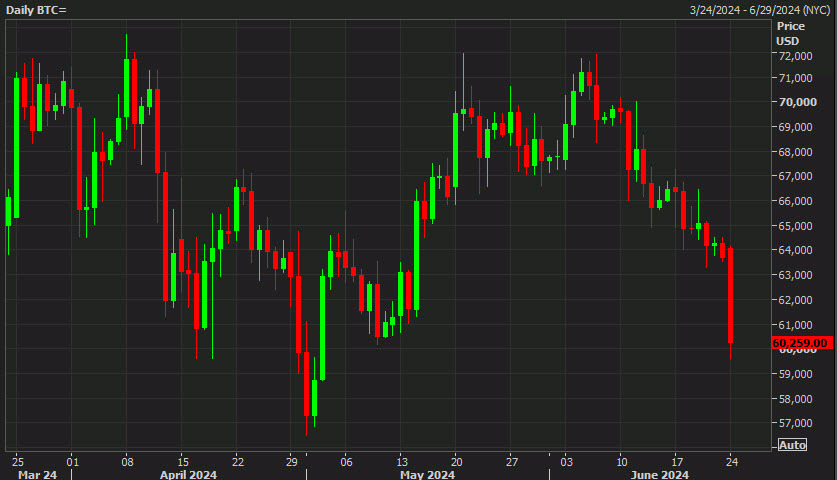The height and width of the screenshot is (480, 837).
Task: Click the Auto scale button
Action: tap(792, 445)
